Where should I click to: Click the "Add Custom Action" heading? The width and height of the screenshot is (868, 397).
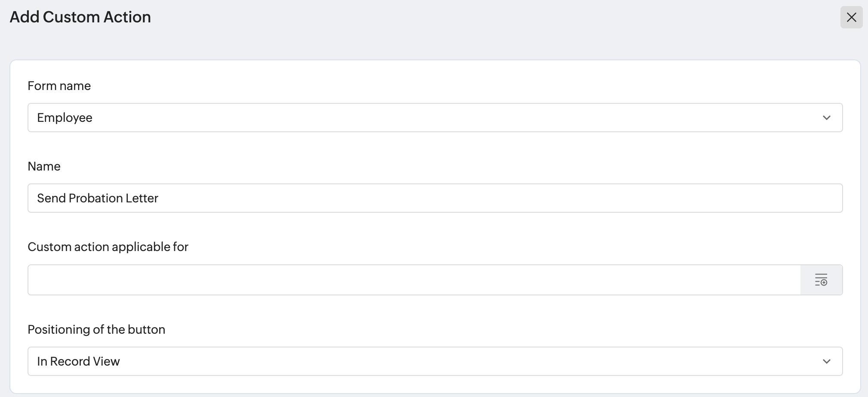click(80, 17)
